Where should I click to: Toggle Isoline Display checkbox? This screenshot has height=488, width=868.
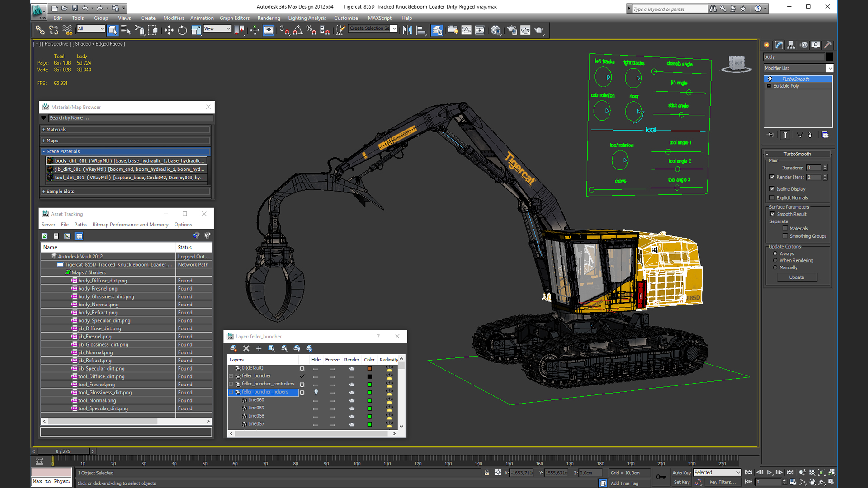pos(772,189)
